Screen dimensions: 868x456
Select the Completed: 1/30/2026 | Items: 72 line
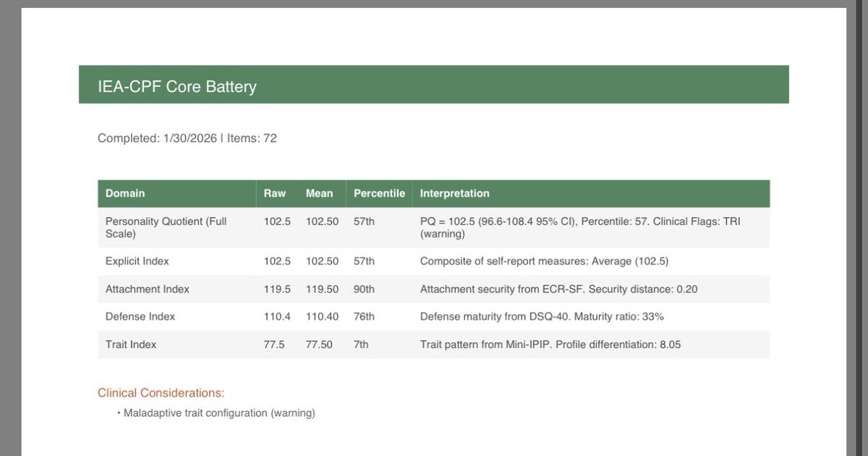tap(187, 138)
